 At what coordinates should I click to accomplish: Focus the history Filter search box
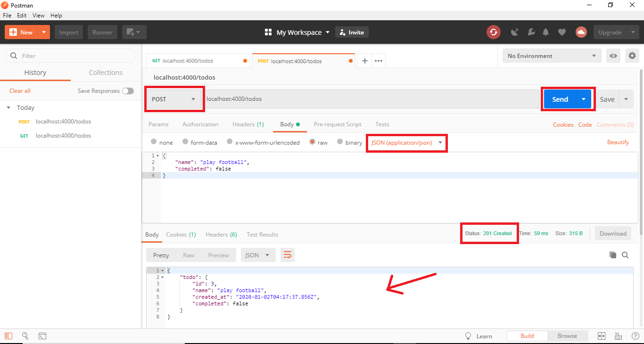[71, 56]
